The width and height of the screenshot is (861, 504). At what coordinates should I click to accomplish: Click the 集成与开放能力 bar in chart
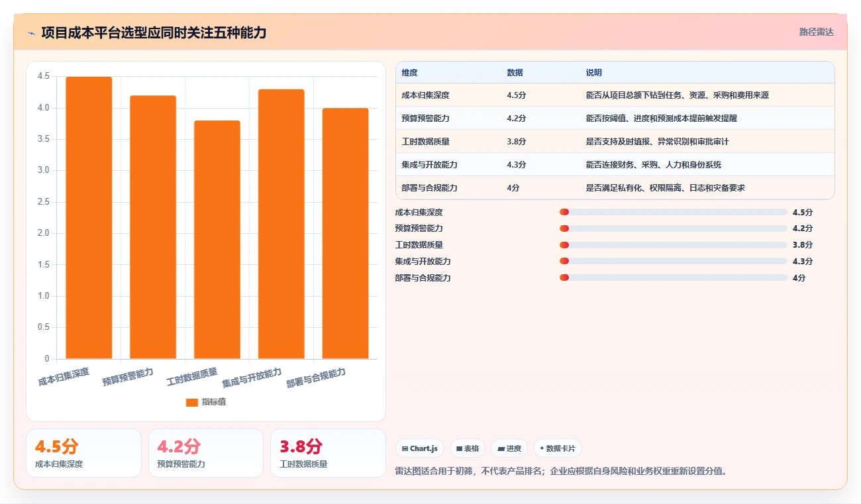tap(281, 224)
